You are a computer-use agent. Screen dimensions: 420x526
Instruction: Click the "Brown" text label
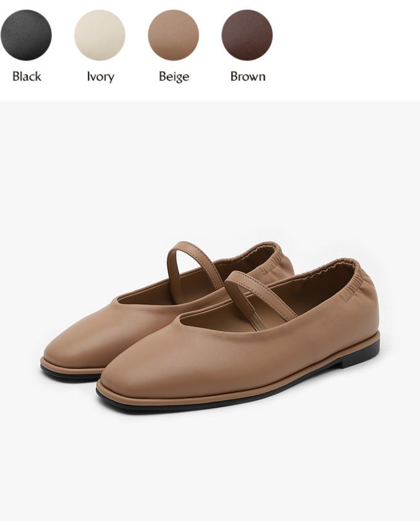click(x=248, y=77)
